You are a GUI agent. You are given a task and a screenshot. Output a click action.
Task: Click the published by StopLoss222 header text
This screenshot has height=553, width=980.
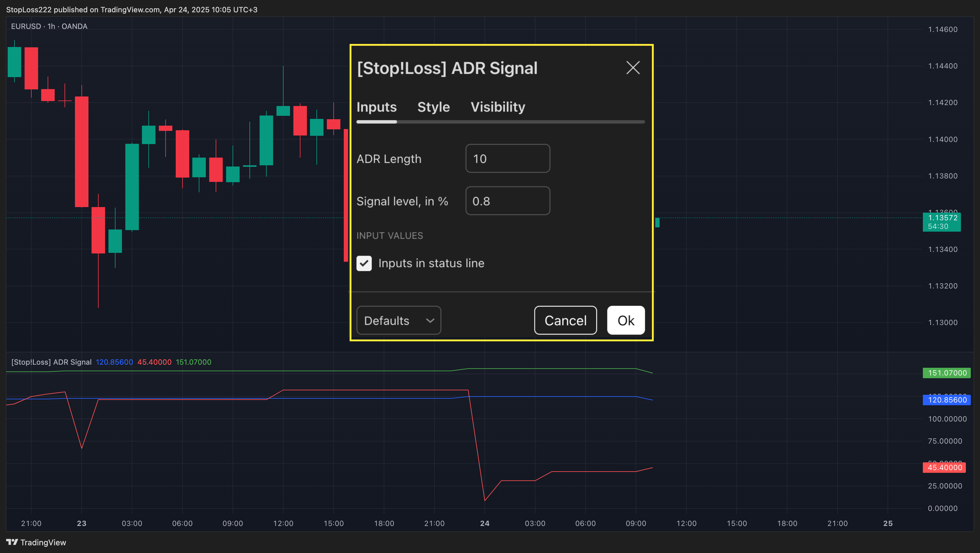click(x=131, y=10)
